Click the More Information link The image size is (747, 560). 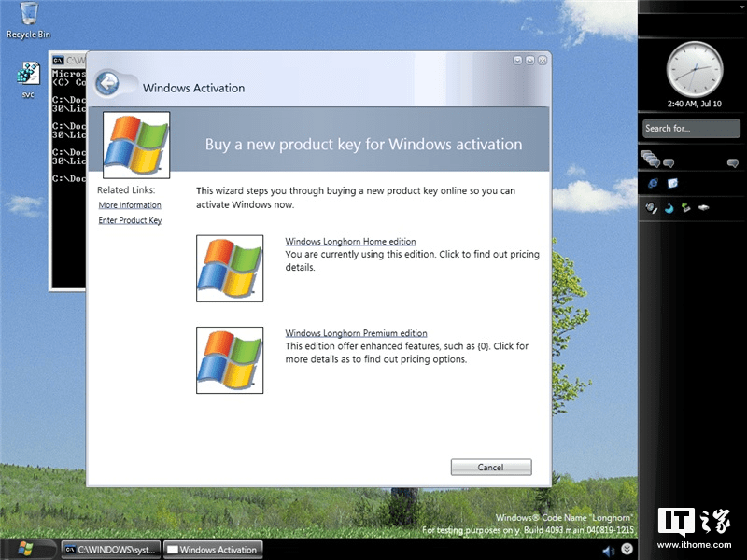pos(130,204)
